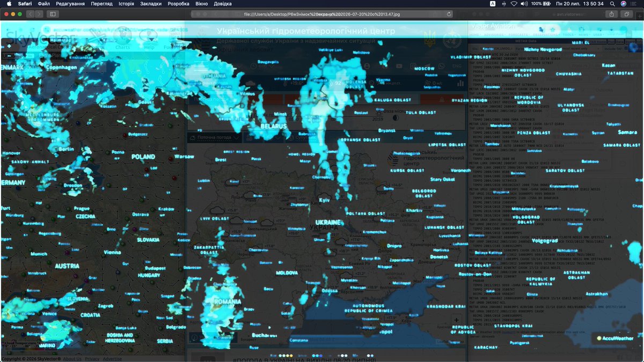This screenshot has height=362, width=644.
Task: Open the Перегляд menu
Action: pyautogui.click(x=101, y=4)
